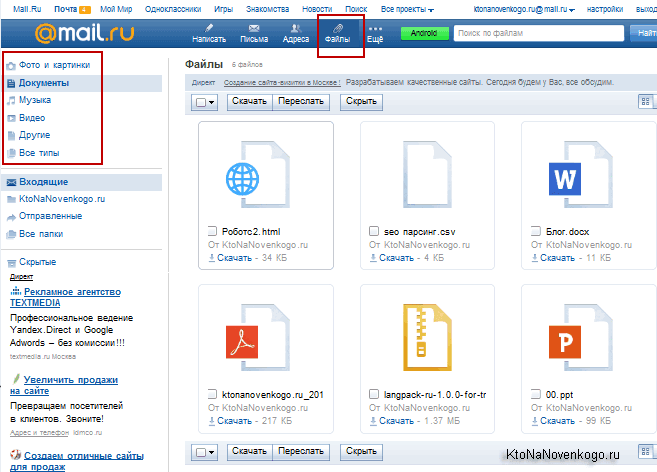Click folder icon beside KtoNaNovenkogo.ru

pos(11,200)
